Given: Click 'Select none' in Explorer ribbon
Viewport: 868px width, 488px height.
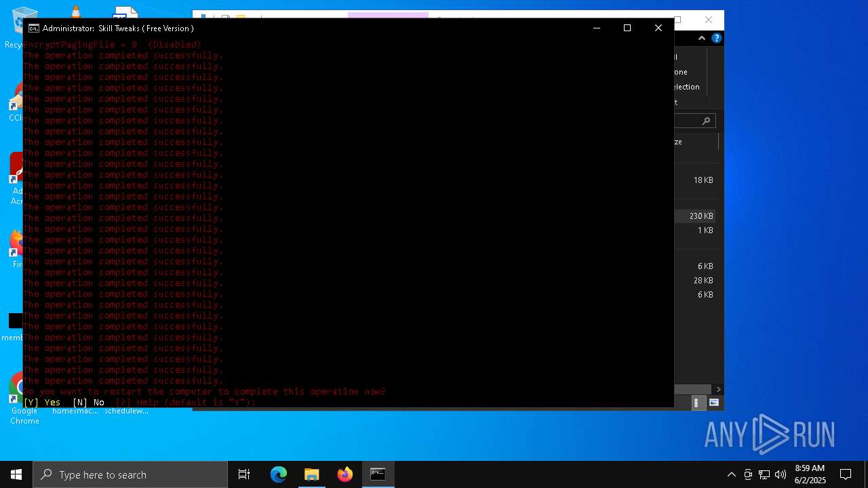Looking at the screenshot, I should (681, 72).
